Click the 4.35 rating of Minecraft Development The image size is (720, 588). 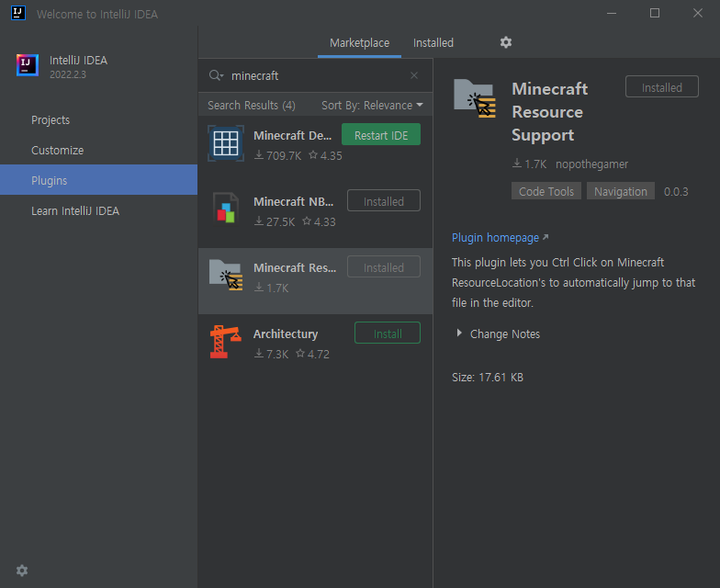[x=325, y=156]
